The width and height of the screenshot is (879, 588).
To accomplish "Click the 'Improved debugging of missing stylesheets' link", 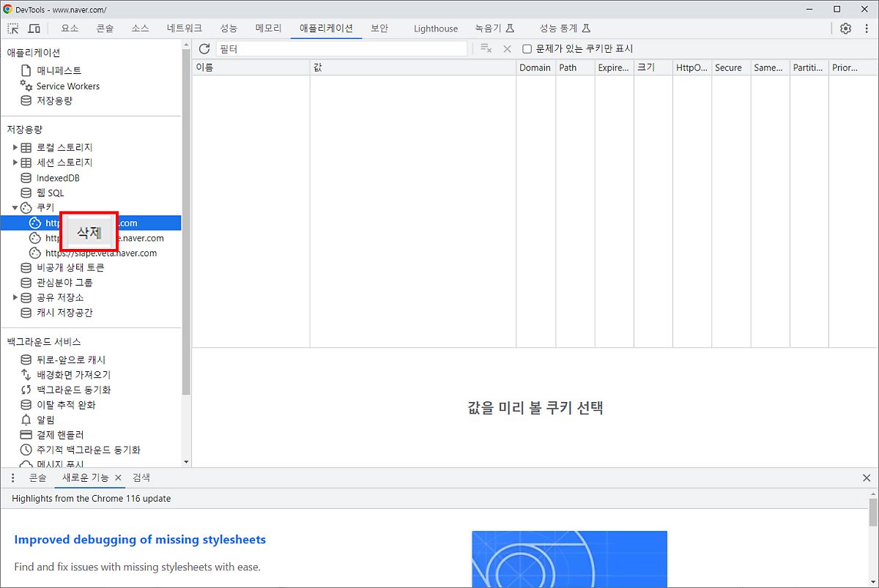I will tap(140, 540).
